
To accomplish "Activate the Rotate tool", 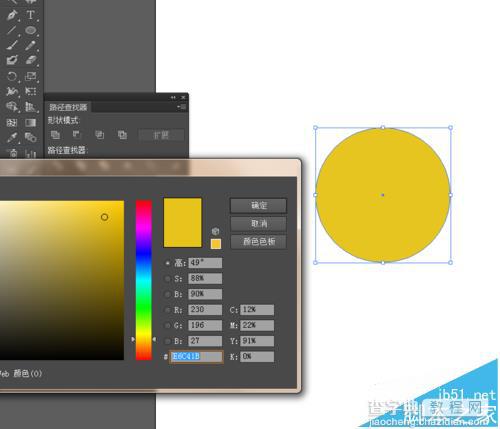I will pos(12,76).
